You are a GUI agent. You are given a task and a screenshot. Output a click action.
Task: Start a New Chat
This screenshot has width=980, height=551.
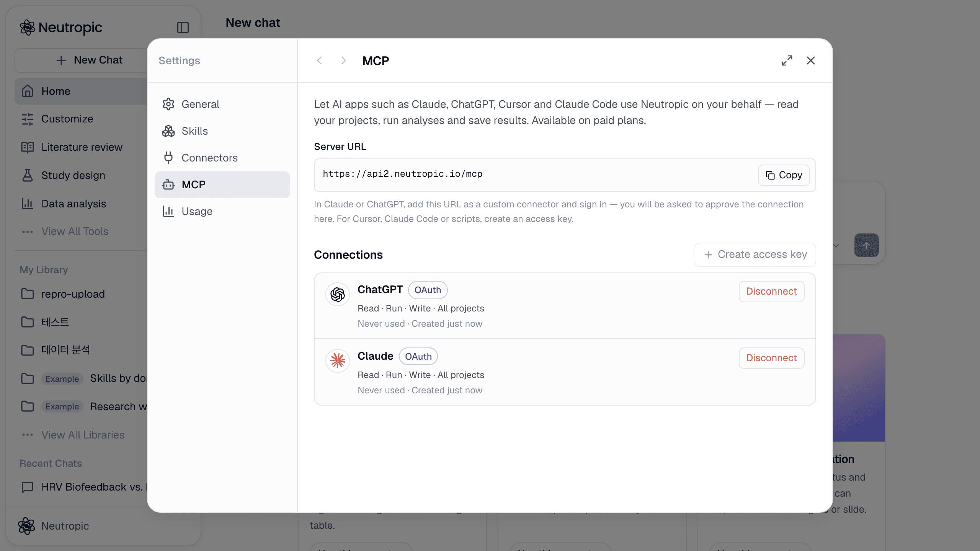click(81, 60)
